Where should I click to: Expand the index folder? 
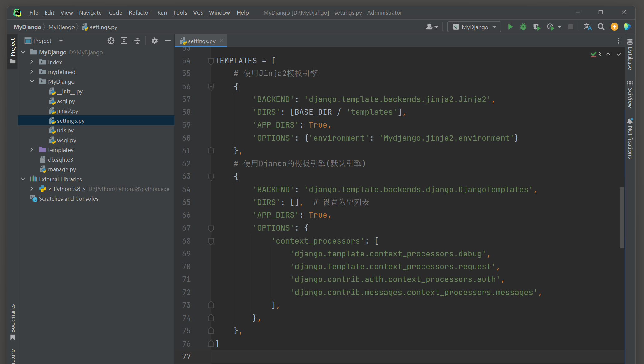pyautogui.click(x=32, y=62)
